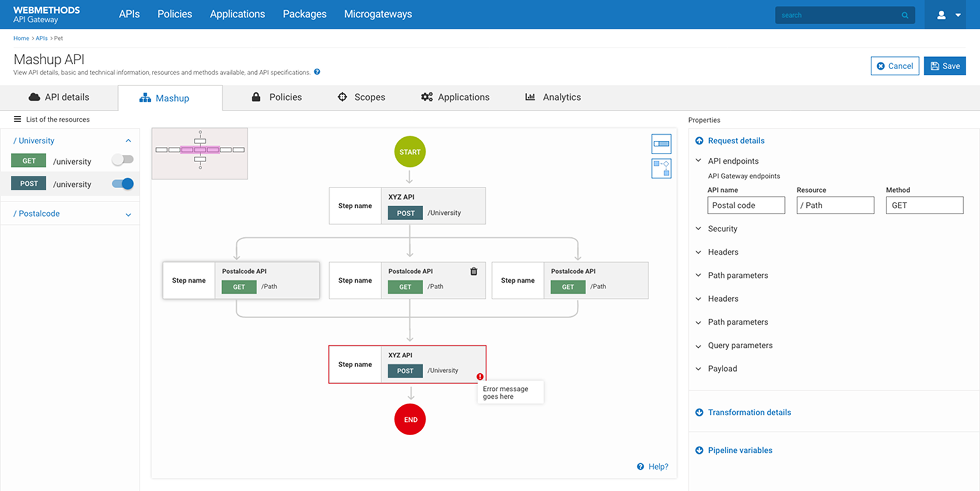The image size is (980, 491).
Task: Open the Microgateways menu
Action: point(378,14)
